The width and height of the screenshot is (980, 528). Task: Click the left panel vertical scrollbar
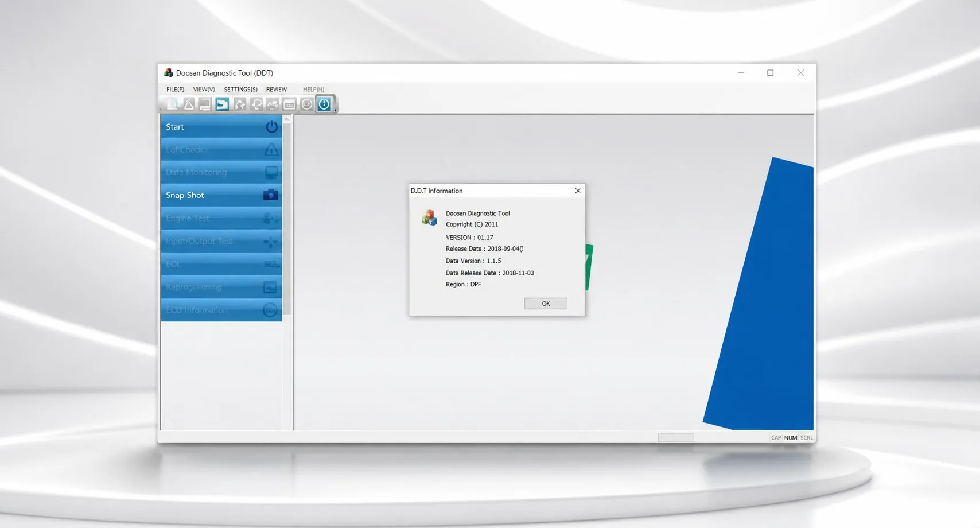click(x=287, y=218)
